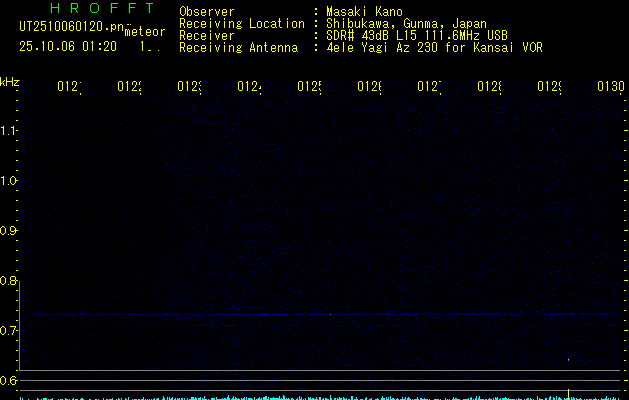Click the 1.0 kHz frequency label
This screenshot has height=400, width=629.
(8, 181)
